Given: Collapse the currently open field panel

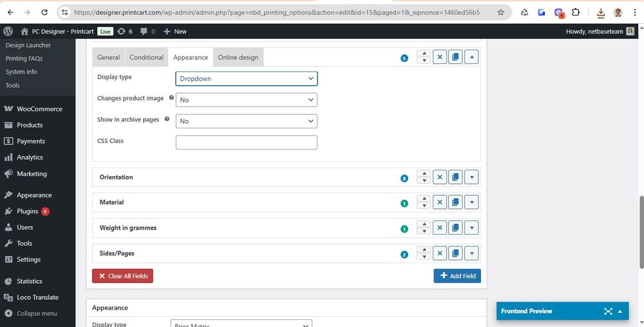Looking at the screenshot, I should point(472,57).
